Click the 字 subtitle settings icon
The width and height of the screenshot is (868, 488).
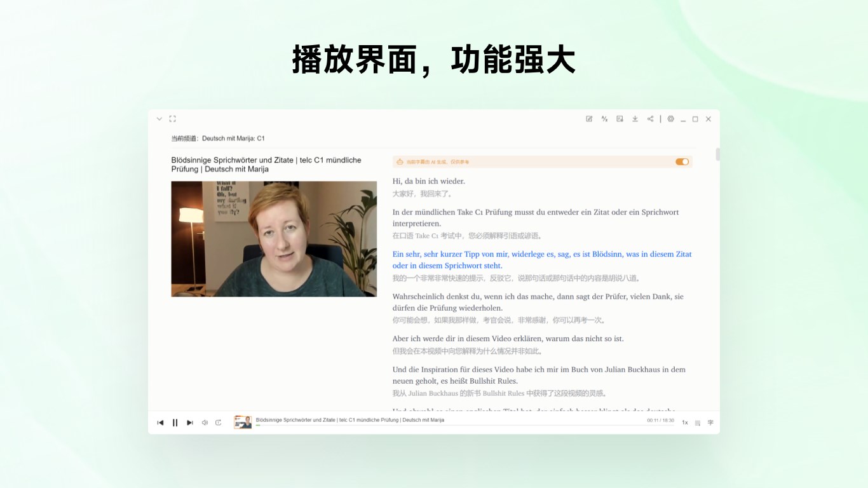(710, 423)
